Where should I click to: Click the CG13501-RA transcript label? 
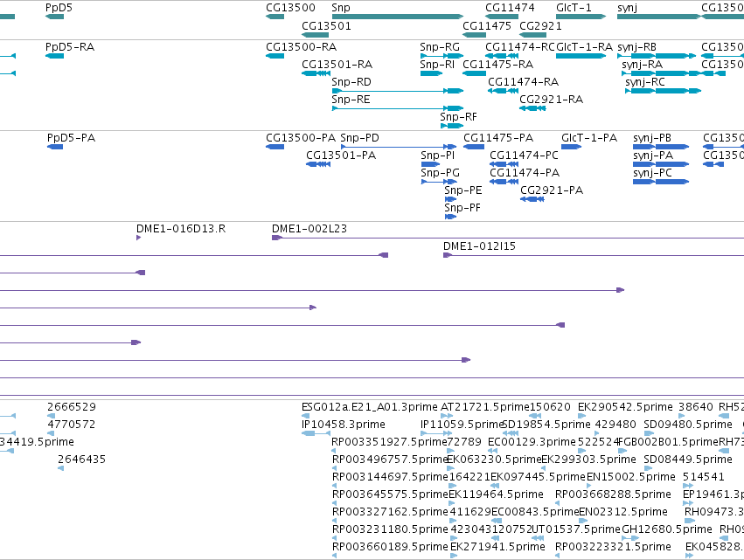337,65
